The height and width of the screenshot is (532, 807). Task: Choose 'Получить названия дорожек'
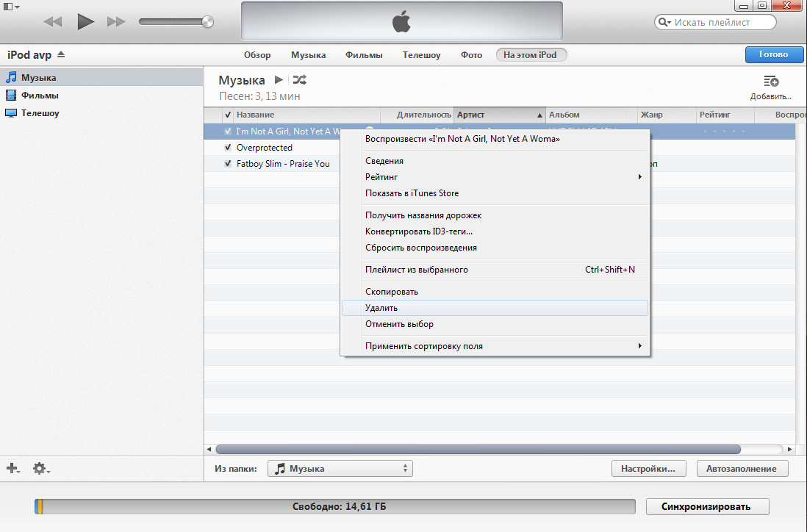495,215
